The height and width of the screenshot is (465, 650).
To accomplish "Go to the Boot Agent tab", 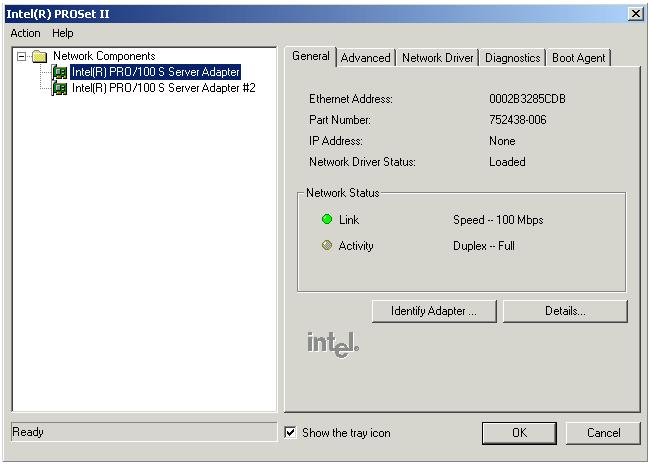I will pos(578,58).
